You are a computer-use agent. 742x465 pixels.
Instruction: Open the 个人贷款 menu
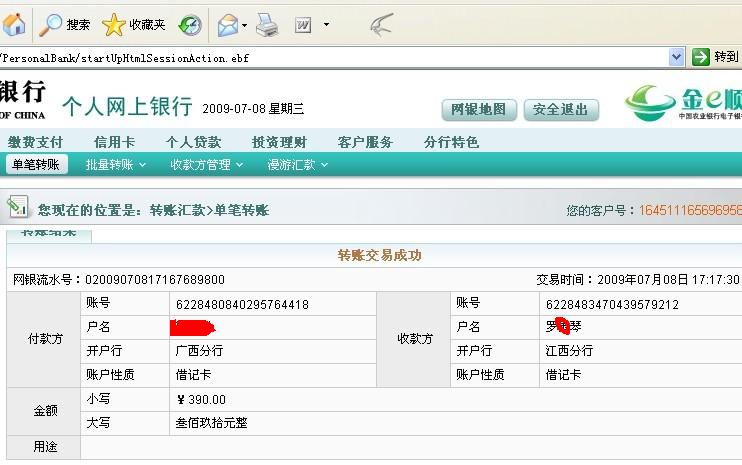click(x=194, y=142)
